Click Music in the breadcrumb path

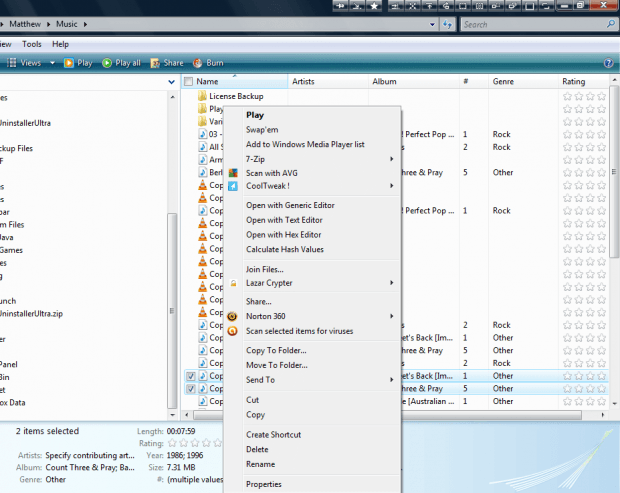click(66, 24)
